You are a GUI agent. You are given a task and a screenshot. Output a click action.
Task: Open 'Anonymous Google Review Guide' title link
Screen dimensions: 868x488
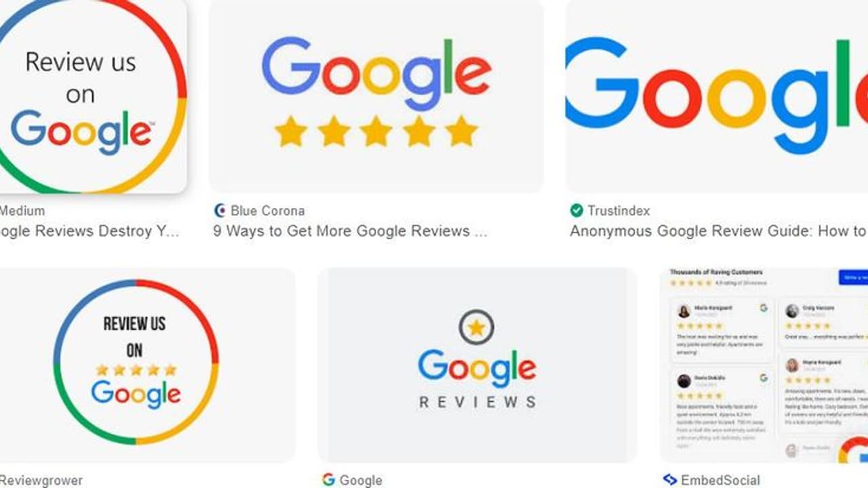pos(718,231)
